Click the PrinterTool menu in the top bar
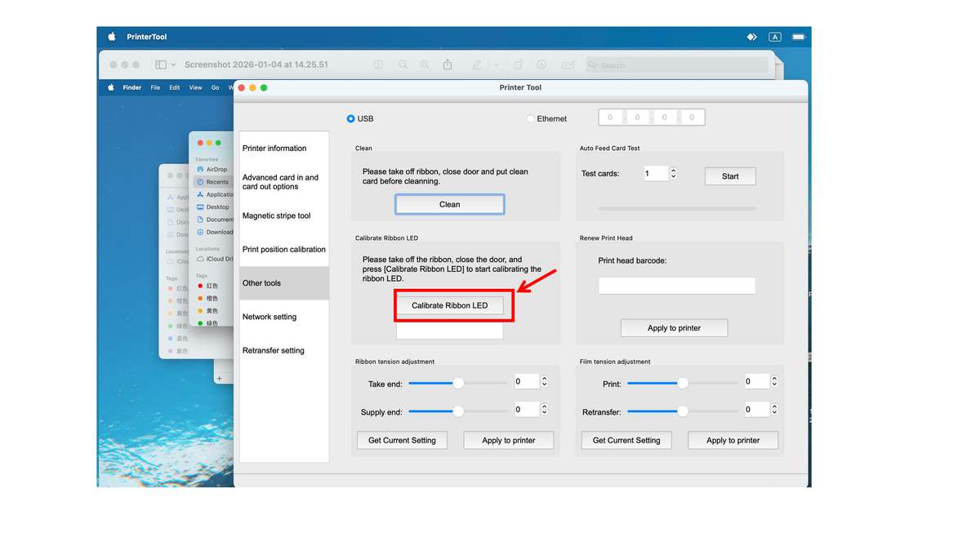Screen dimensions: 980x551 tap(147, 37)
